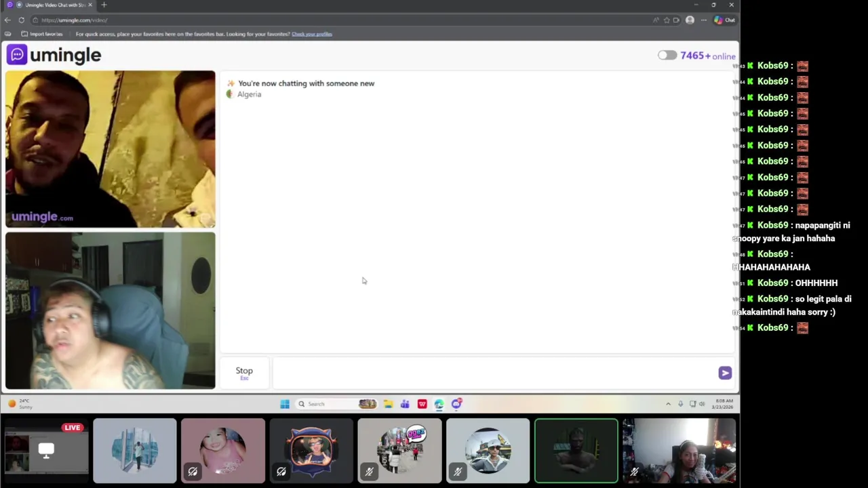Click the 'You're now chatting with someone new' text

306,83
